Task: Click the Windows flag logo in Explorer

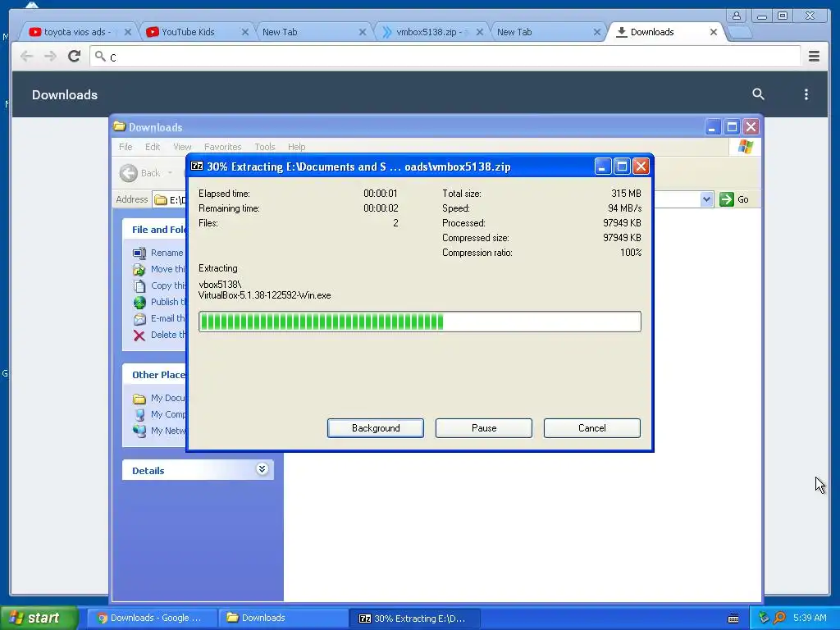Action: coord(745,147)
